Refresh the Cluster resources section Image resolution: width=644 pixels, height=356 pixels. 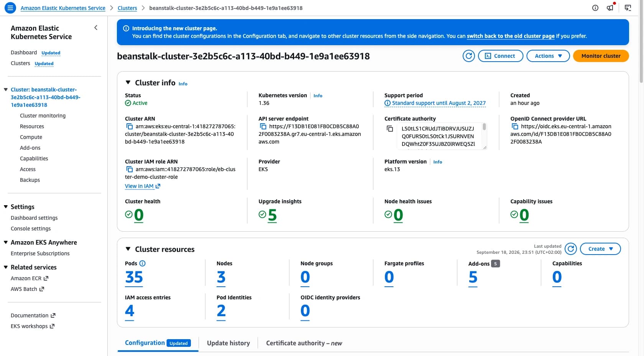(571, 249)
